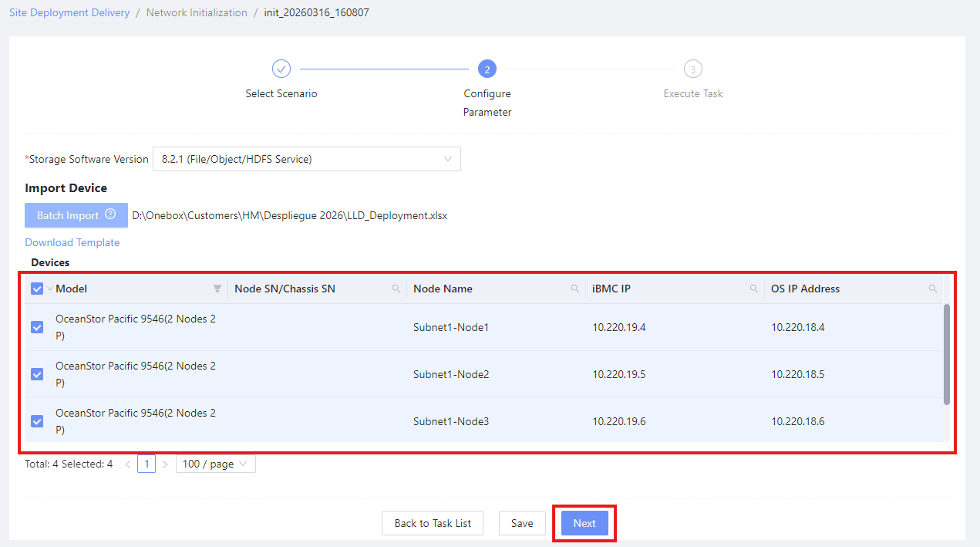Click search icon in Node SN/Chassis SN column
This screenshot has height=547, width=980.
(x=396, y=289)
